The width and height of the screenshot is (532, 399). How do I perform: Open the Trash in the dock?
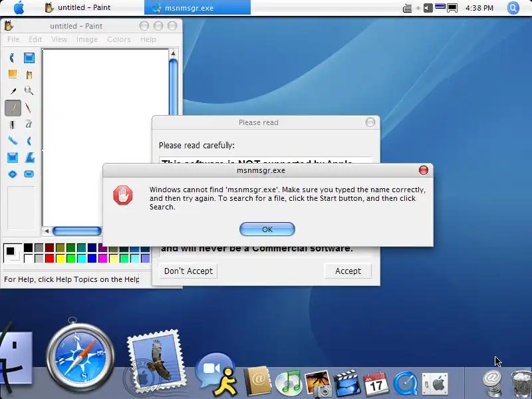tap(522, 384)
